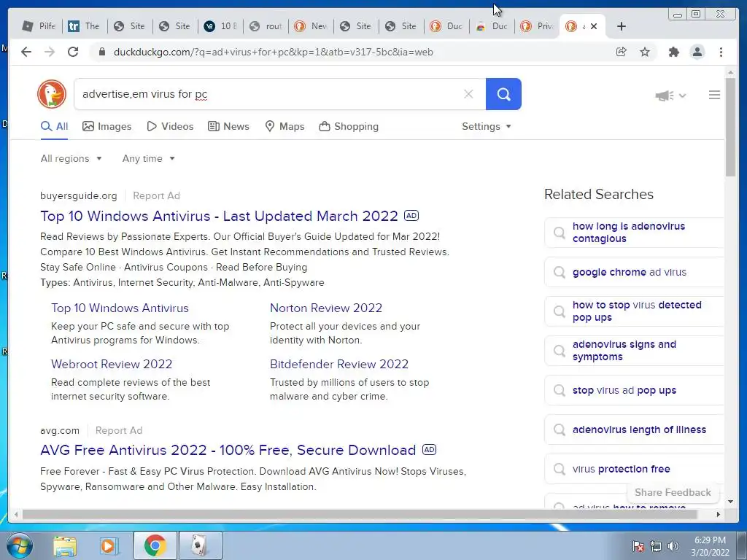Expand the Settings dropdown
Screen dimensions: 747x560
487,126
